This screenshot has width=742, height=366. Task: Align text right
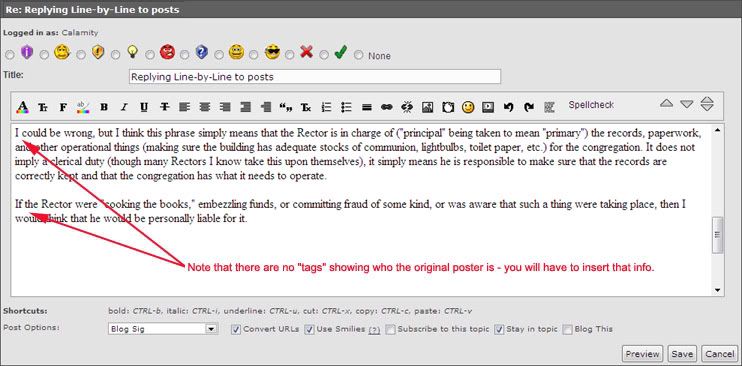225,107
